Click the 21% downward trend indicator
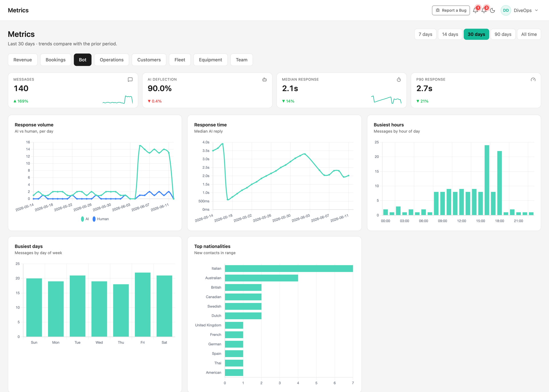The image size is (549, 392). (422, 101)
